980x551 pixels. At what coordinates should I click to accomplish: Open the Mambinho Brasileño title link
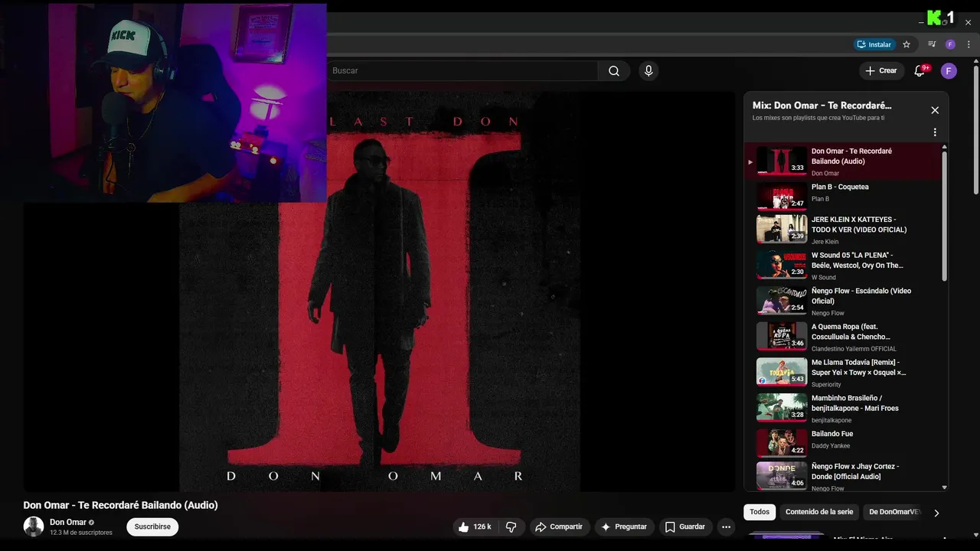pyautogui.click(x=855, y=403)
